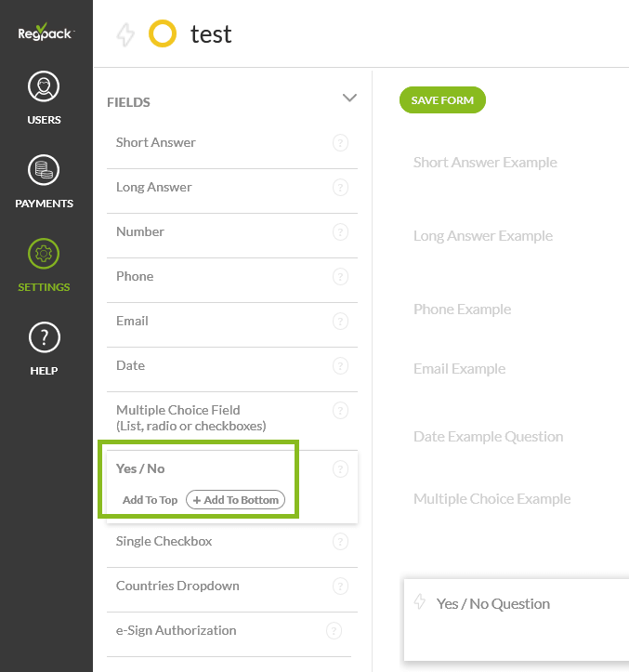Click the lightning bolt beside test title
629x672 pixels.
[124, 35]
